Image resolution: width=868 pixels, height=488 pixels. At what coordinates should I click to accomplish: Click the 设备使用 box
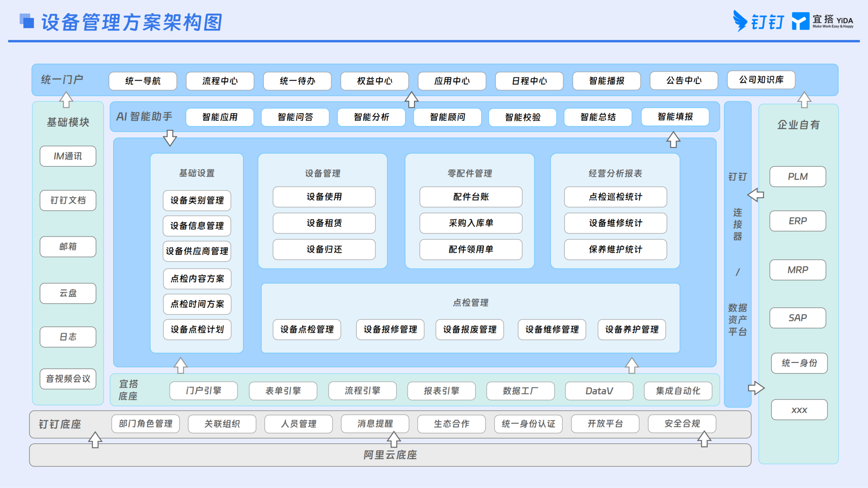click(x=324, y=197)
